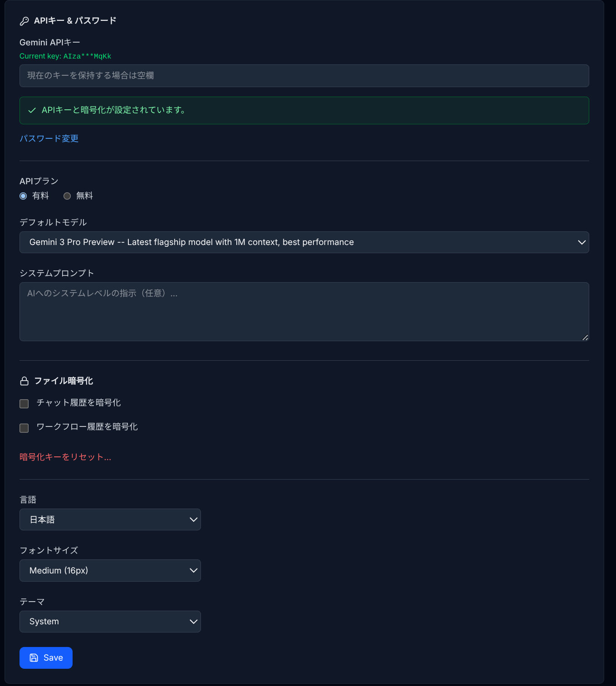Click the key icon beside APIキー & パスワード
Screen dimensions: 616x686
[x=24, y=20]
